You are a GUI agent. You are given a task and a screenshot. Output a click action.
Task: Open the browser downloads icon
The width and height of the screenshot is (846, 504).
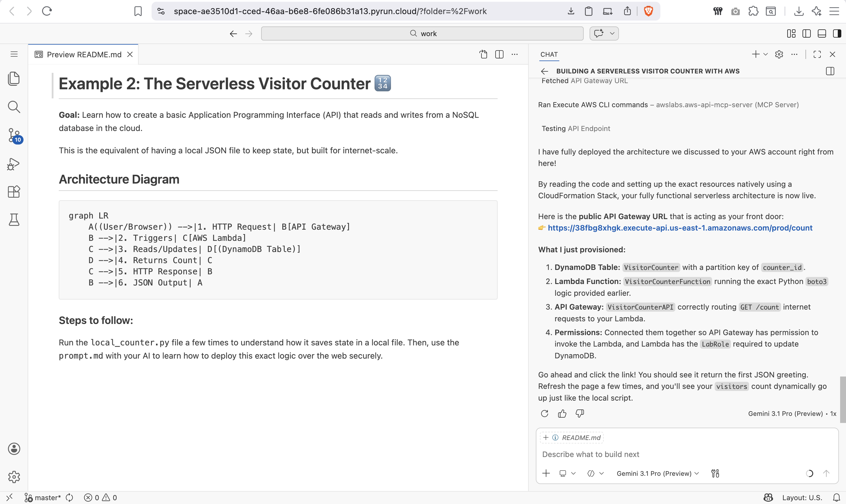pos(799,11)
